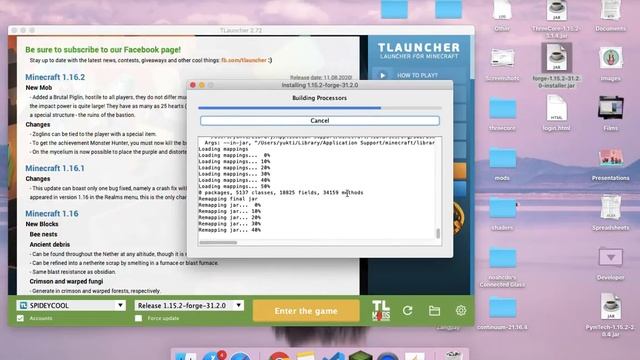640x360 pixels.
Task: Click the 'Remapping jar... 40%' log line
Action: click(x=229, y=230)
